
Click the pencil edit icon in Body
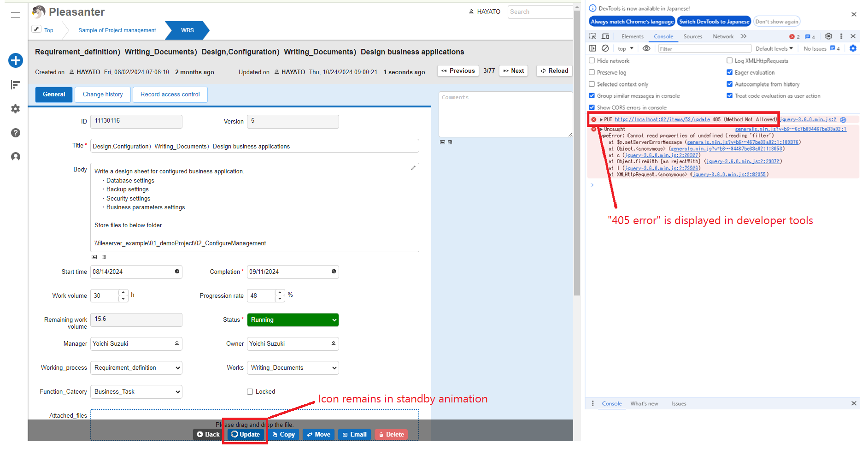coord(413,168)
